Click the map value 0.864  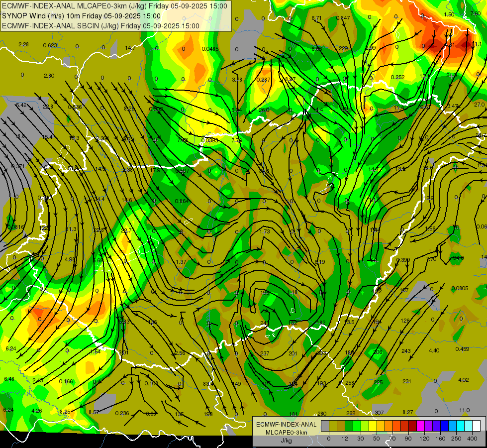[x=182, y=201]
